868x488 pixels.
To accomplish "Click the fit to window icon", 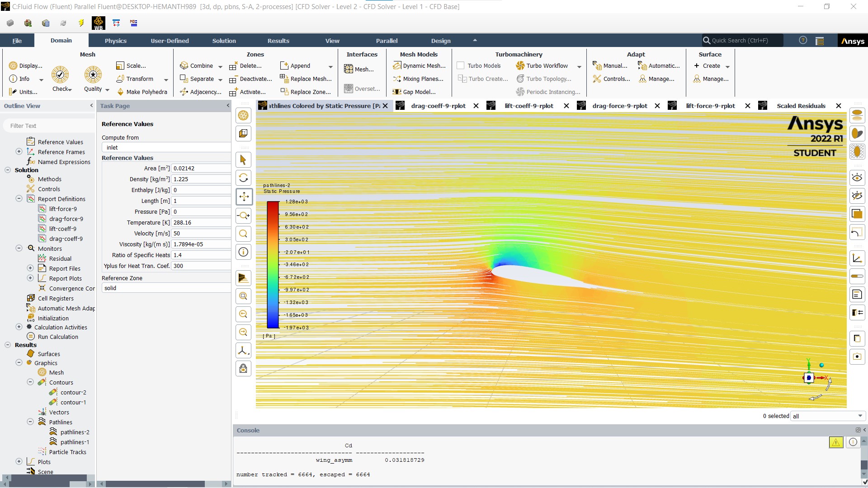I will pyautogui.click(x=243, y=296).
